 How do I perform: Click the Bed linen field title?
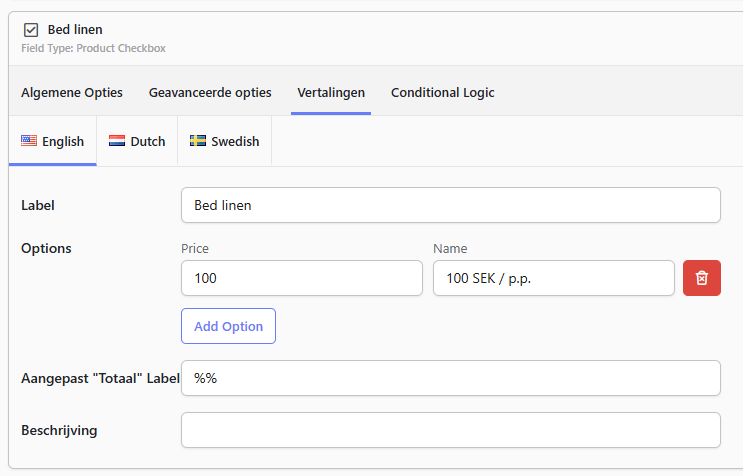pyautogui.click(x=75, y=30)
